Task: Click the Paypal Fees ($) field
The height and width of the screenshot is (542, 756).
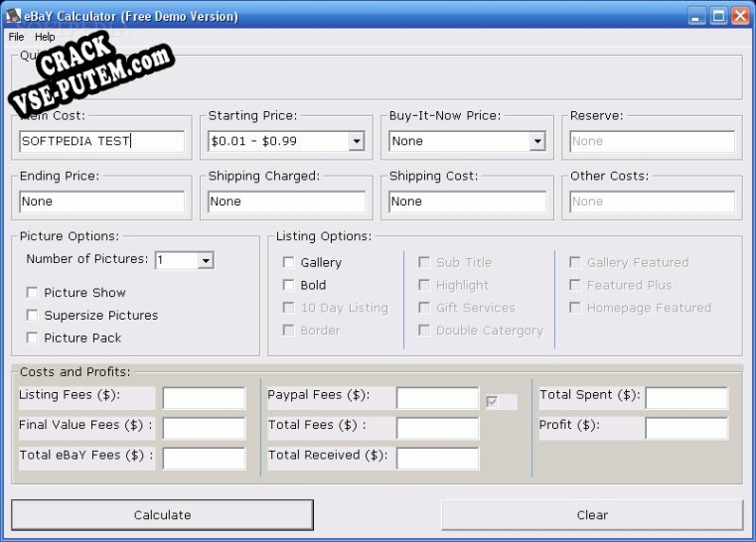Action: [438, 398]
